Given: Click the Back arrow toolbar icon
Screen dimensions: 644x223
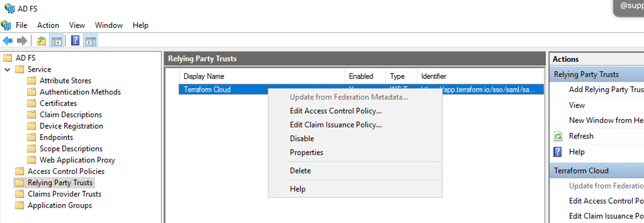Looking at the screenshot, I should 8,41.
